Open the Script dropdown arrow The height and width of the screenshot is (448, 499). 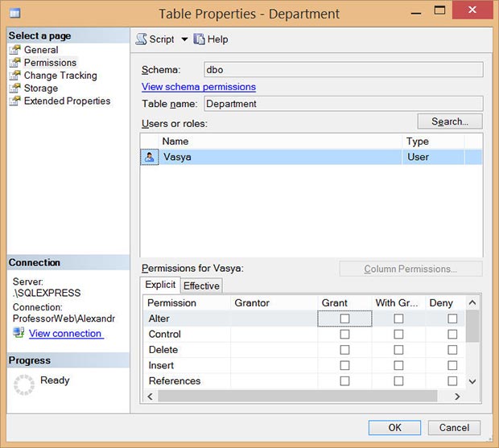point(184,39)
